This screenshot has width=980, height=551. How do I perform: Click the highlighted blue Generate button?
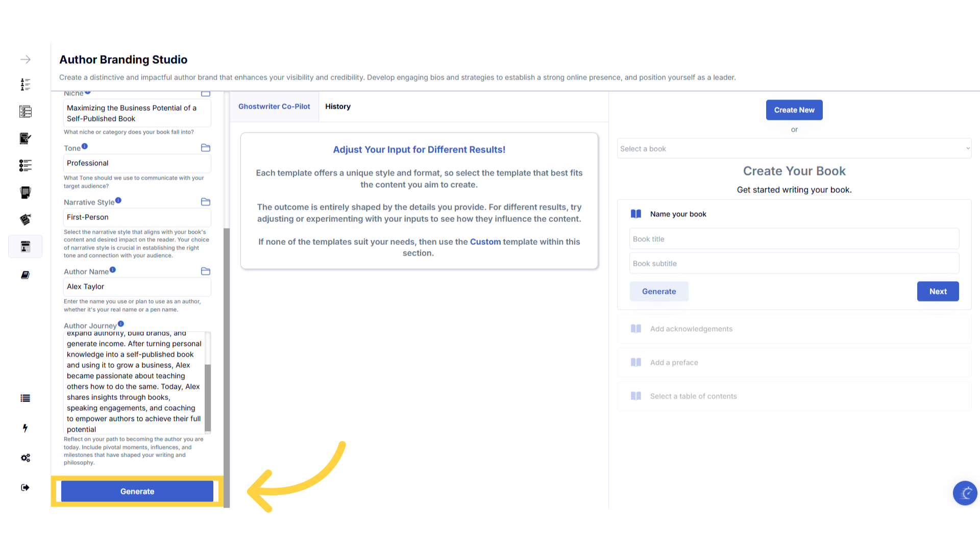point(137,491)
